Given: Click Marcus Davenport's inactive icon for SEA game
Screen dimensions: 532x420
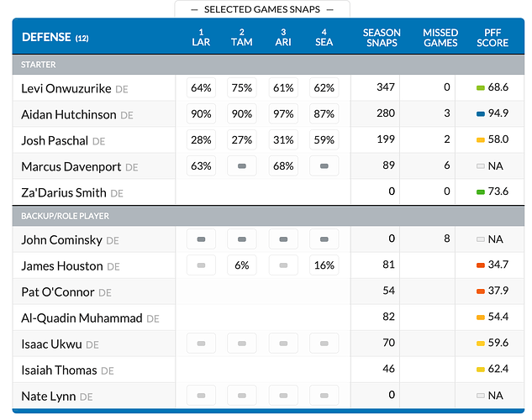Looking at the screenshot, I should 323,166.
